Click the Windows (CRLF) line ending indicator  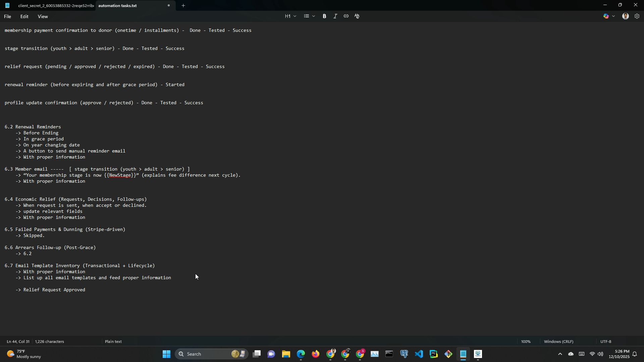(x=558, y=342)
